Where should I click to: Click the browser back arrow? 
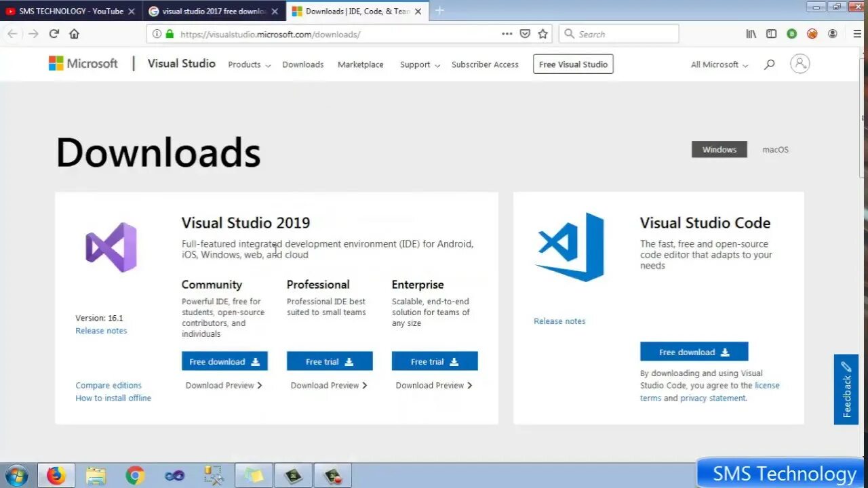pyautogui.click(x=12, y=34)
